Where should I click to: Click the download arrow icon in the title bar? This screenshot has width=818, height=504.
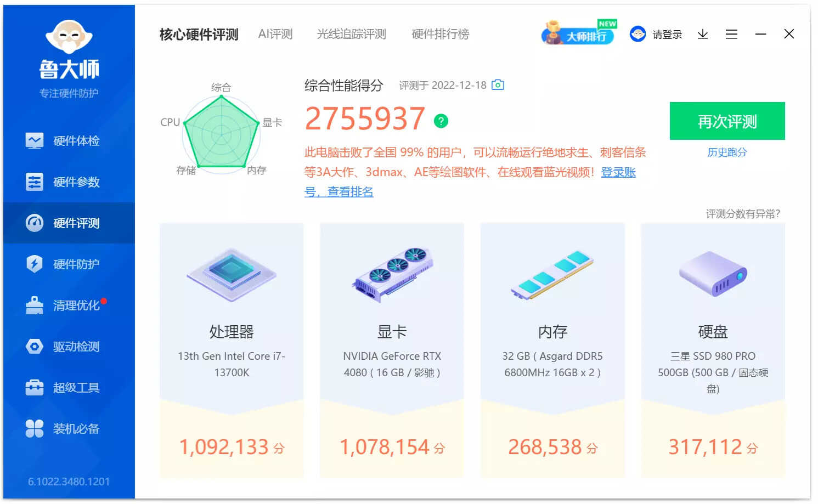703,35
